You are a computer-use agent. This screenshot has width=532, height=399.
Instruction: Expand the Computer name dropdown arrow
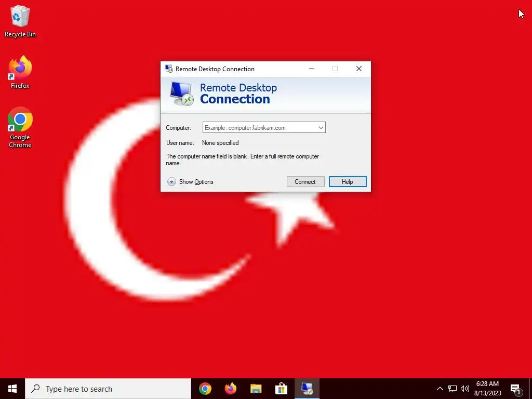tap(321, 128)
